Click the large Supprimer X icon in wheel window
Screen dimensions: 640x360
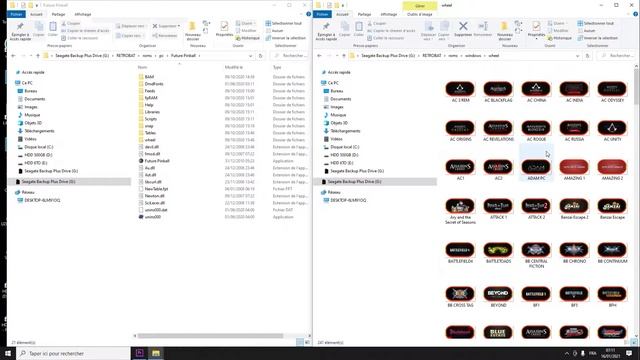click(463, 29)
